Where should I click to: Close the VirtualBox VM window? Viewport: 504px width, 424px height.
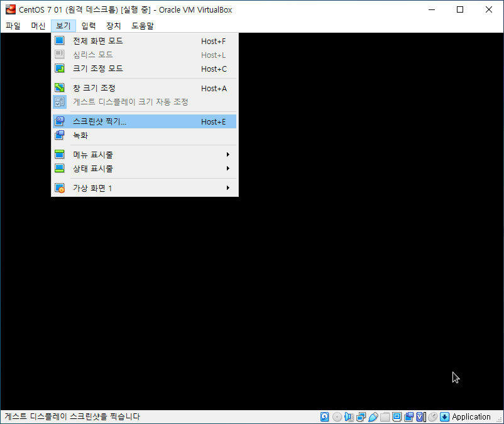pos(488,9)
